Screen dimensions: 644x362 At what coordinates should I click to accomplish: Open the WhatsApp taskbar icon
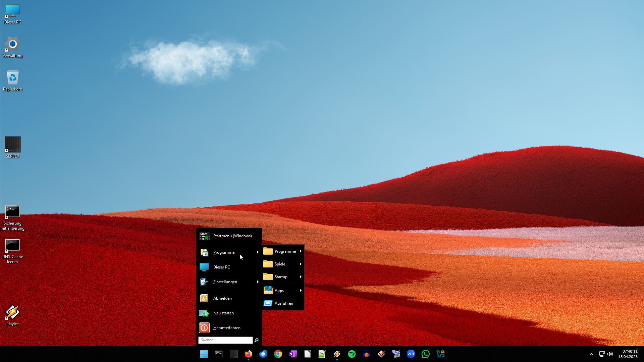click(426, 354)
